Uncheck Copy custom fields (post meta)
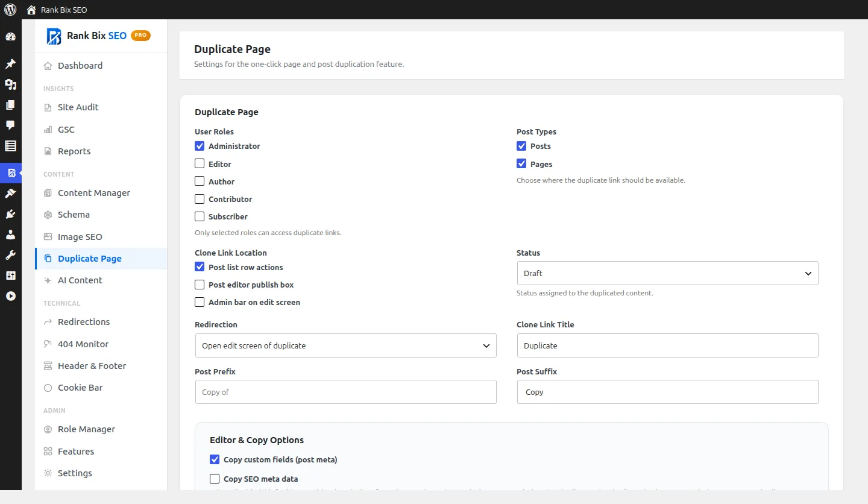The height and width of the screenshot is (504, 868). click(215, 459)
